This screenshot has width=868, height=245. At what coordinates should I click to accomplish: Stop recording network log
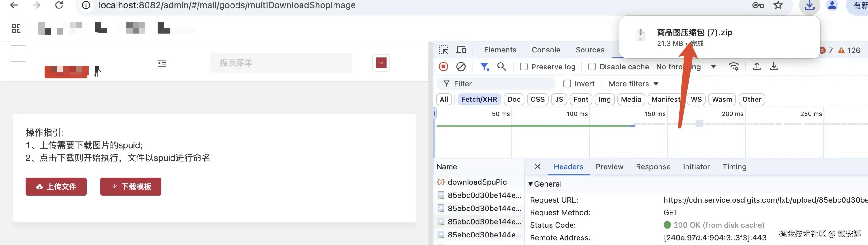tap(443, 67)
